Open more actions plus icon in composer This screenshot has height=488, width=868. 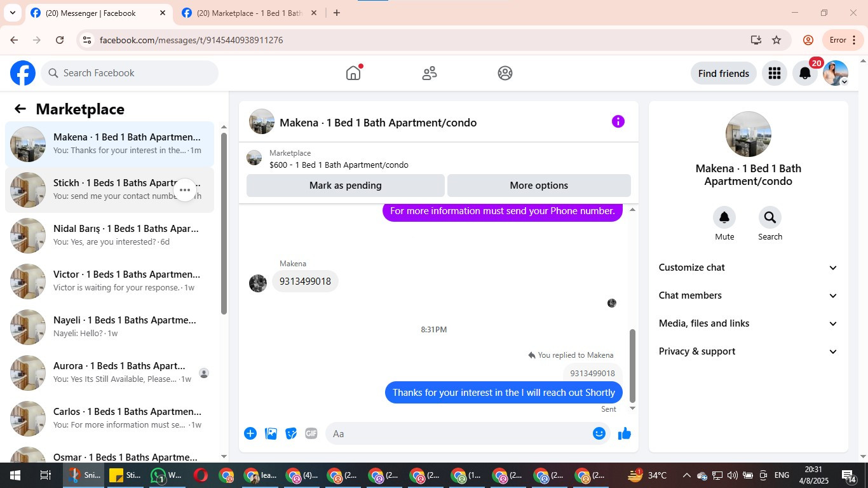click(250, 433)
